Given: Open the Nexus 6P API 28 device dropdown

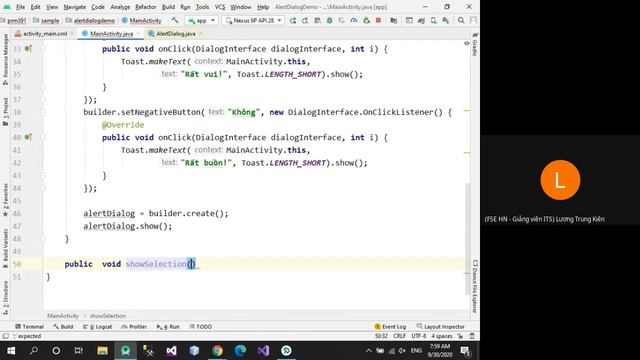Looking at the screenshot, I should coord(253,20).
